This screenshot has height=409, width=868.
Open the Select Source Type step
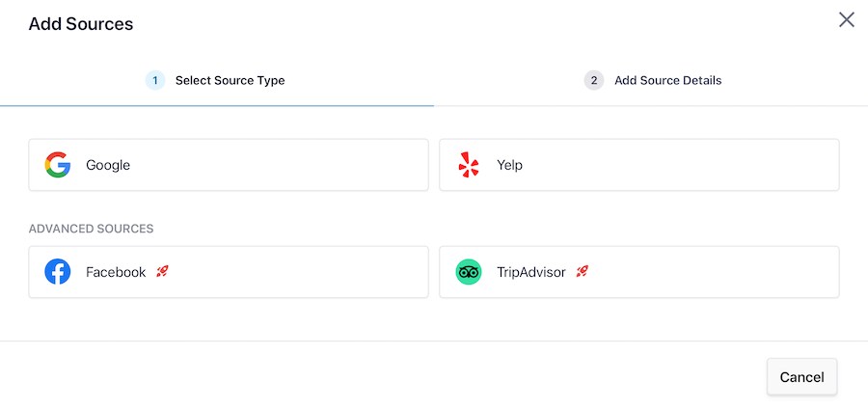[x=230, y=80]
